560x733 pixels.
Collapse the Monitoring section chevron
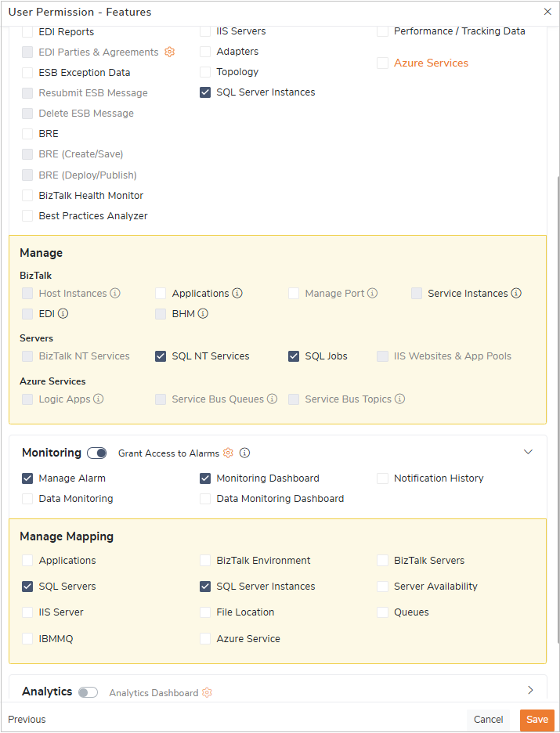[528, 452]
